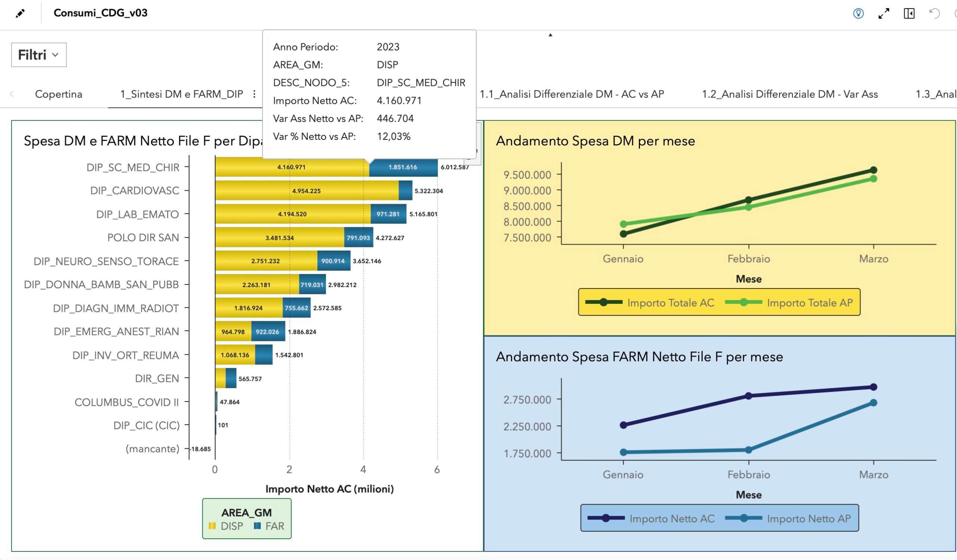Click Andamento Spesa FARM Netto File F title
The image size is (957, 560).
pyautogui.click(x=640, y=357)
